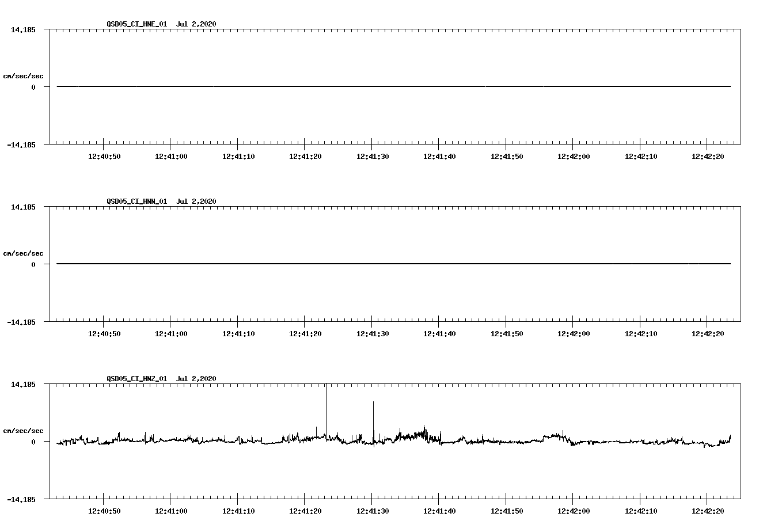Viewport: 782px width, 532px height.
Task: Click the -14.185 bottom axis value on HNE plot
Action: pos(21,145)
